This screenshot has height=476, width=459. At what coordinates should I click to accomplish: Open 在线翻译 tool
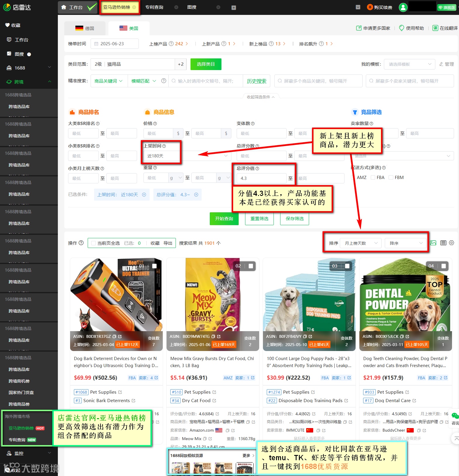pos(445,28)
